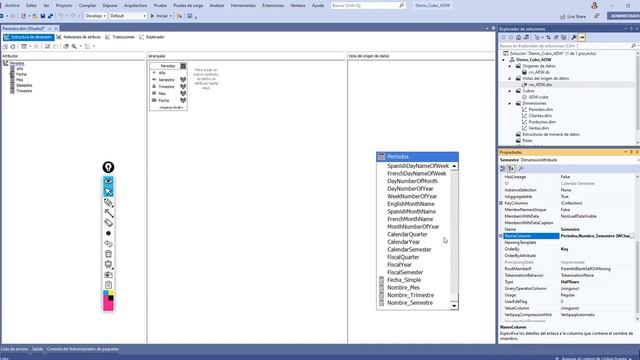The image size is (640, 360).
Task: Click the Save toolbar icon
Action: coord(42,16)
